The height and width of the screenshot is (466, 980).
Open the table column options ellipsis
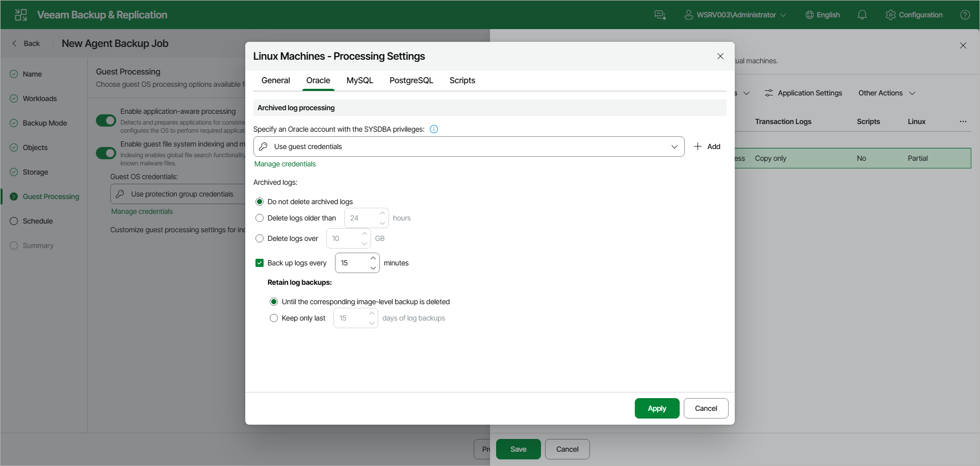963,121
